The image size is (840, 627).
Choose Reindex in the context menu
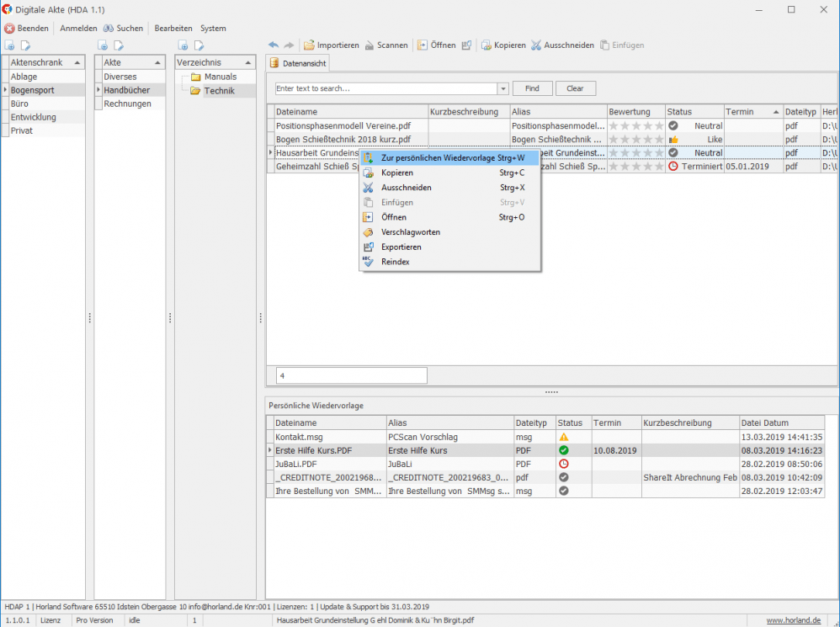449,262
